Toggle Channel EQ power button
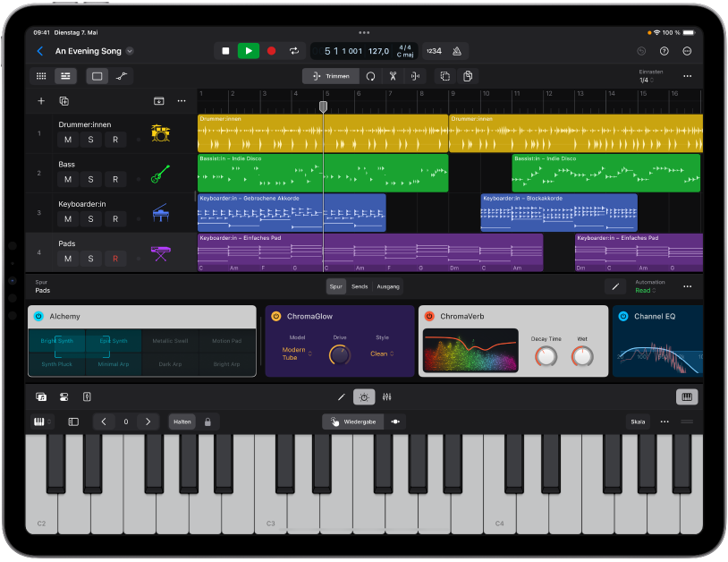 (623, 316)
